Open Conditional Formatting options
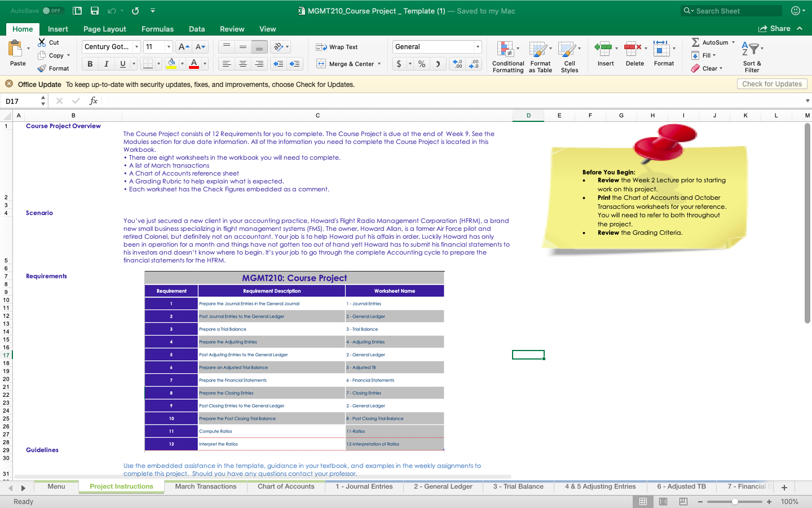The image size is (812, 508). coord(507,56)
